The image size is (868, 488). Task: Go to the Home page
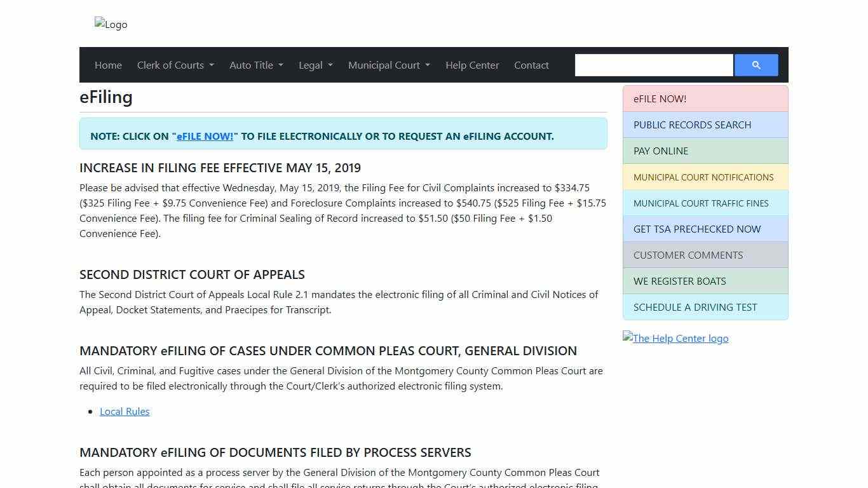[x=108, y=65]
